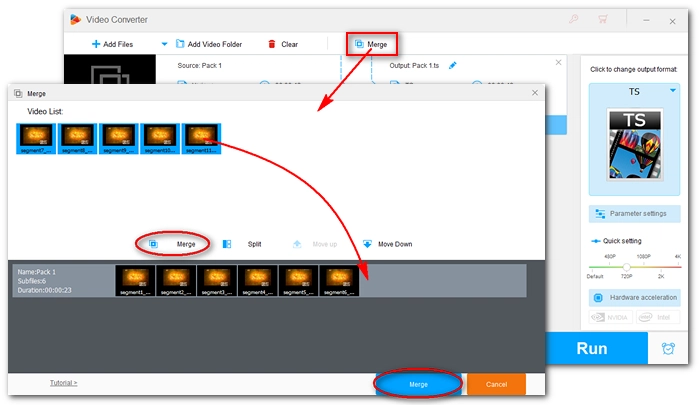Click the Move up button
The width and height of the screenshot is (700, 405).
tap(315, 244)
